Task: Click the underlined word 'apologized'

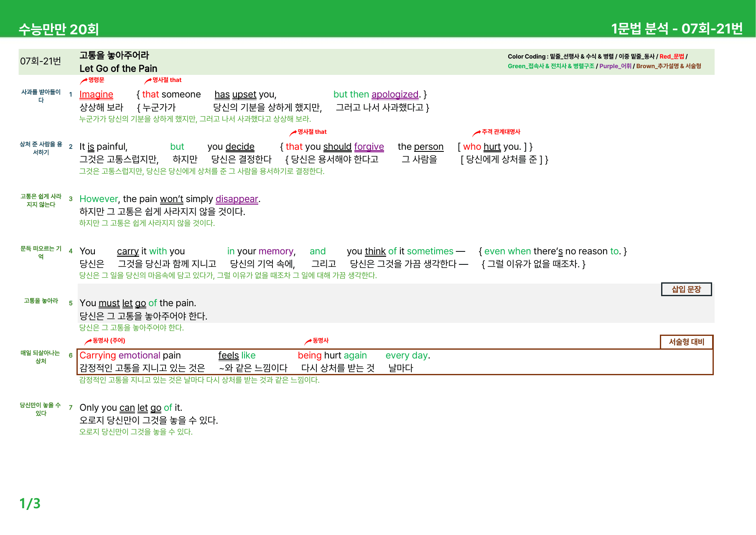Action: click(395, 95)
